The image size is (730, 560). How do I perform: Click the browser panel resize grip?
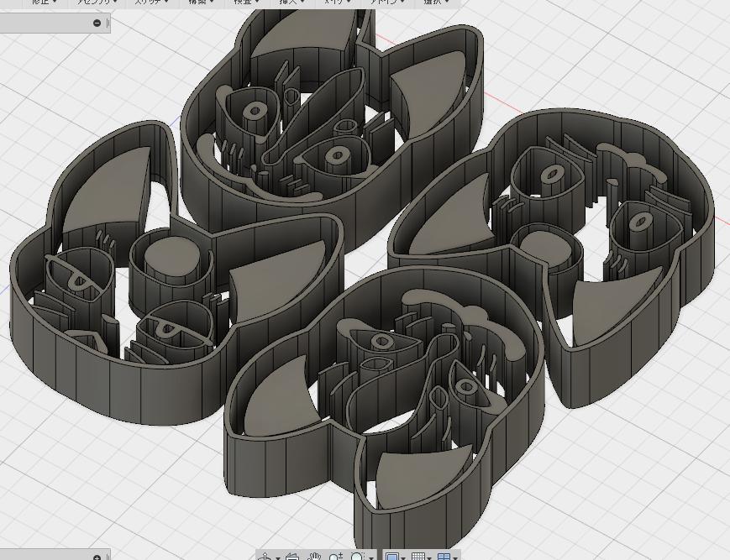tap(108, 23)
